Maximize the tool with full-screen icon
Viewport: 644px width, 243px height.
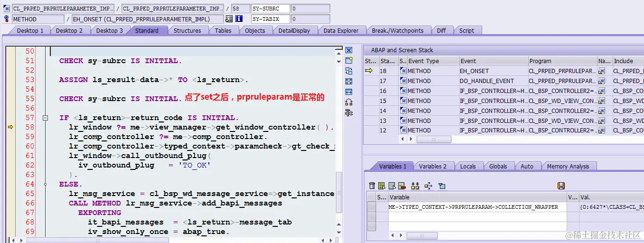pos(349,81)
